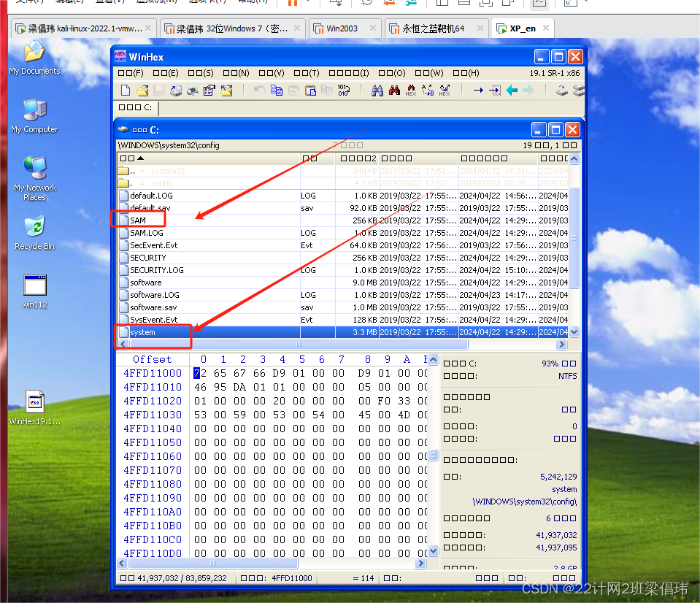Click the My Computer desktop icon
Screen dimensions: 700x603
(x=34, y=117)
